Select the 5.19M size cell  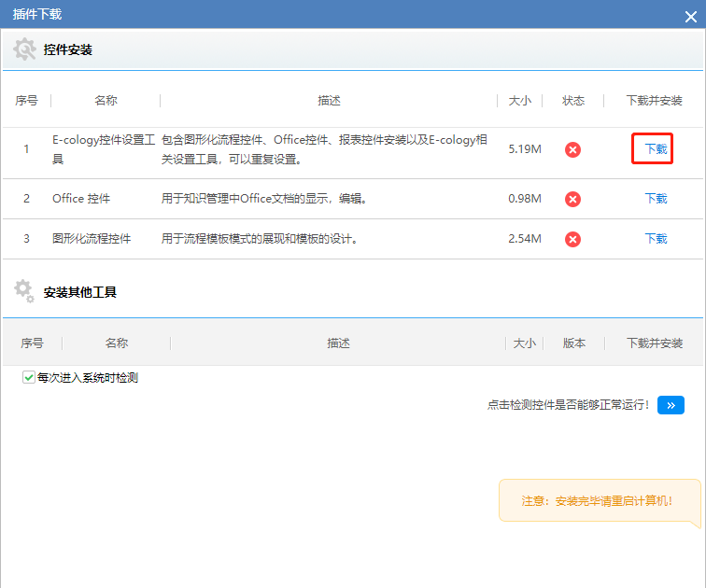pyautogui.click(x=525, y=149)
